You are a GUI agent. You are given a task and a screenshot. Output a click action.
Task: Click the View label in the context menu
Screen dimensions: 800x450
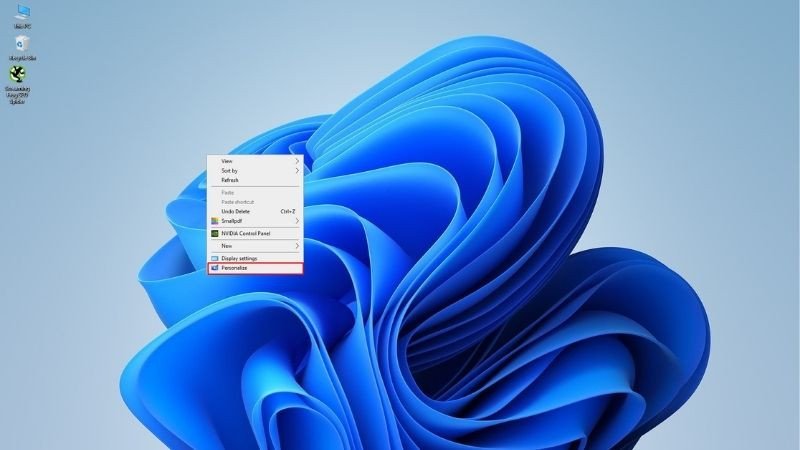(227, 160)
